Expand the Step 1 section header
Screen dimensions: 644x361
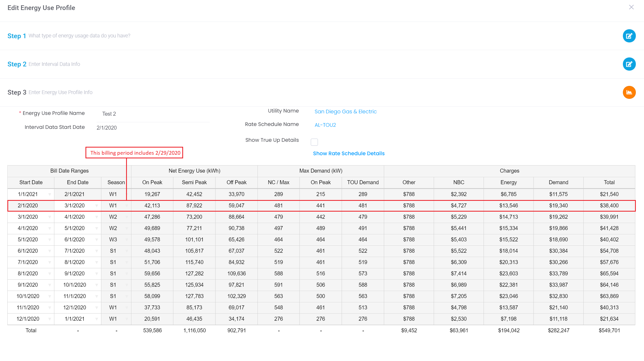tap(16, 36)
